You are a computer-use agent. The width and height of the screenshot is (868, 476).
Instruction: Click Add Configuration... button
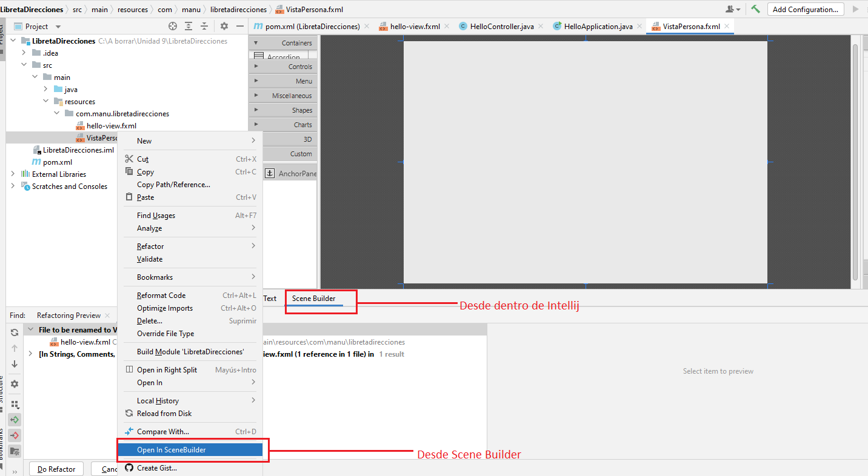click(x=806, y=9)
